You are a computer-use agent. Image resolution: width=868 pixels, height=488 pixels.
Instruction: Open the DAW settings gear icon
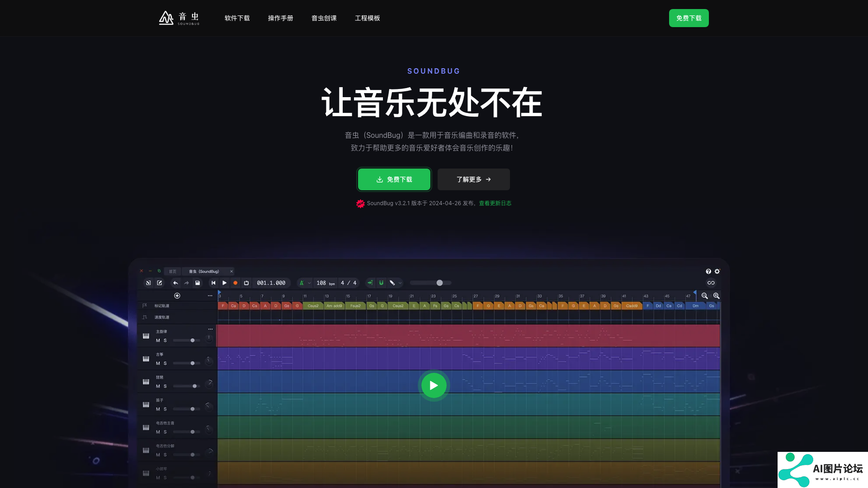(717, 272)
